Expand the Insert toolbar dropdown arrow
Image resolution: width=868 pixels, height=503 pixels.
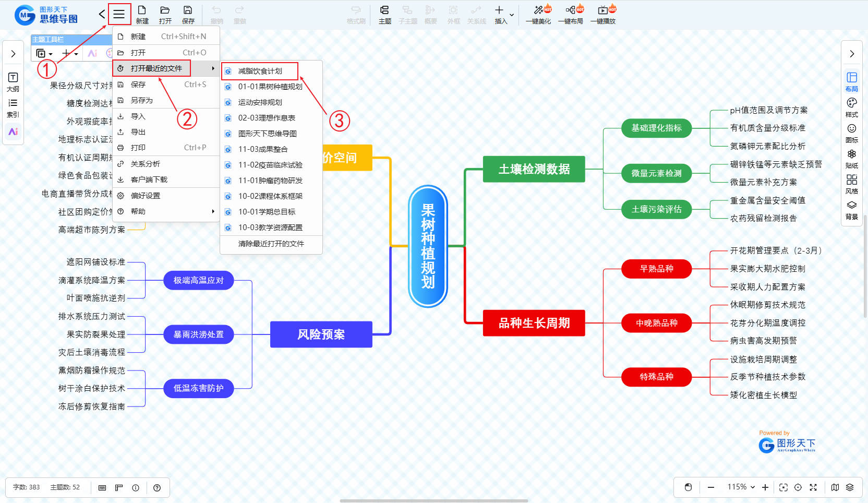(512, 15)
